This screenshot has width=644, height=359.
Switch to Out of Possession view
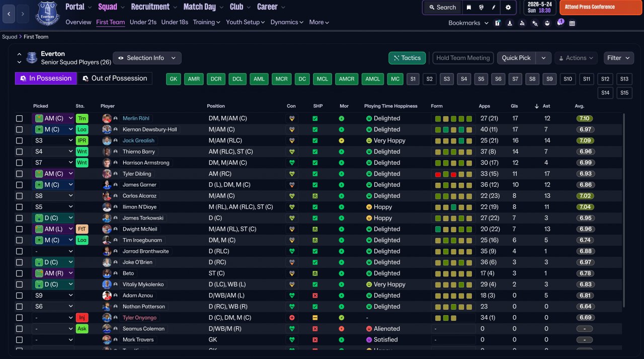[x=115, y=78]
